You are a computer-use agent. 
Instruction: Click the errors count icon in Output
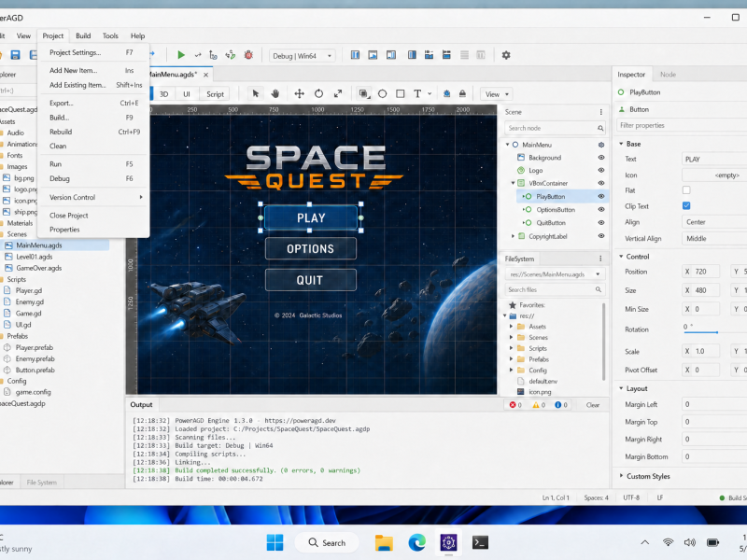pyautogui.click(x=513, y=405)
